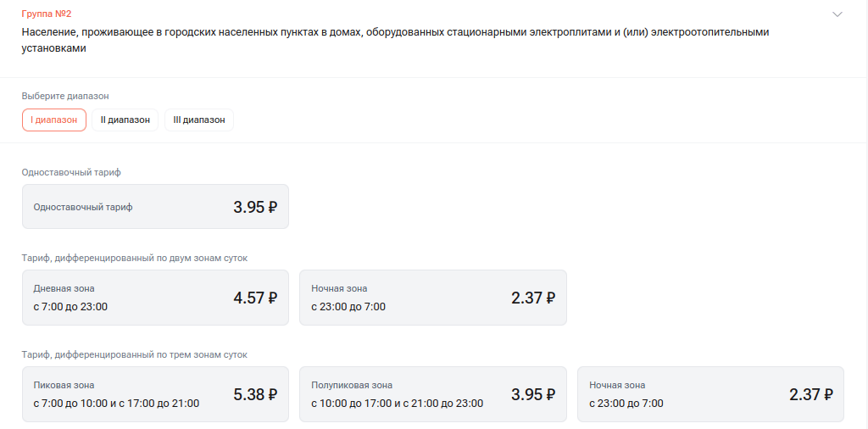This screenshot has height=429, width=868.
Task: Click the 4.57 ₽ day zone price
Action: point(255,298)
